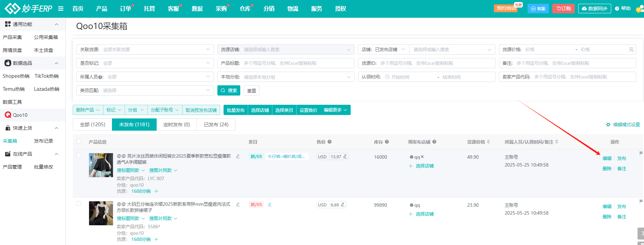The height and width of the screenshot is (245, 644).
Task: Open the 客服 support button in header
Action: point(538,9)
